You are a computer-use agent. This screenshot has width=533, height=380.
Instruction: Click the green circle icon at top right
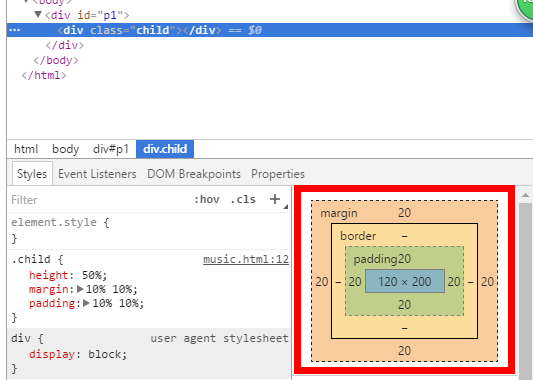pyautogui.click(x=525, y=7)
